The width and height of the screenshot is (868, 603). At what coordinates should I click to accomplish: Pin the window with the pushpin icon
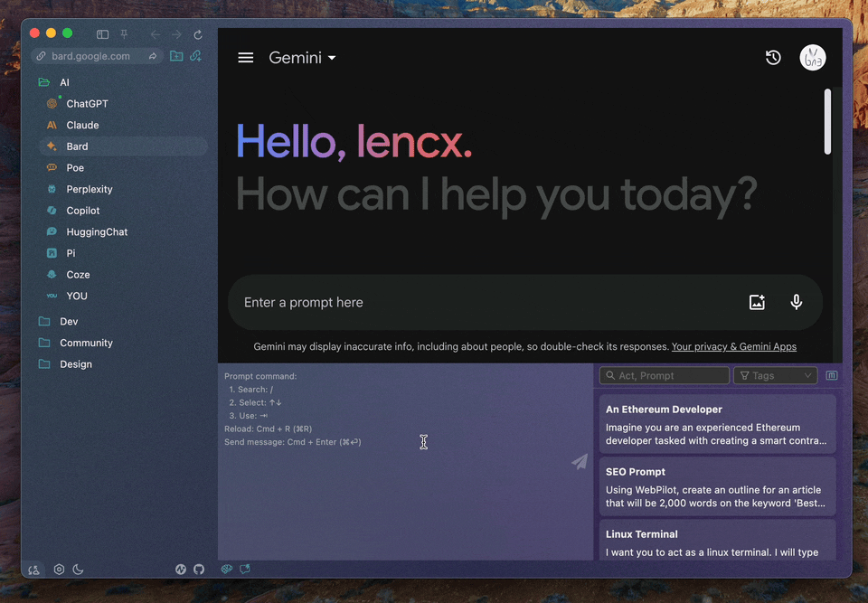click(x=124, y=34)
